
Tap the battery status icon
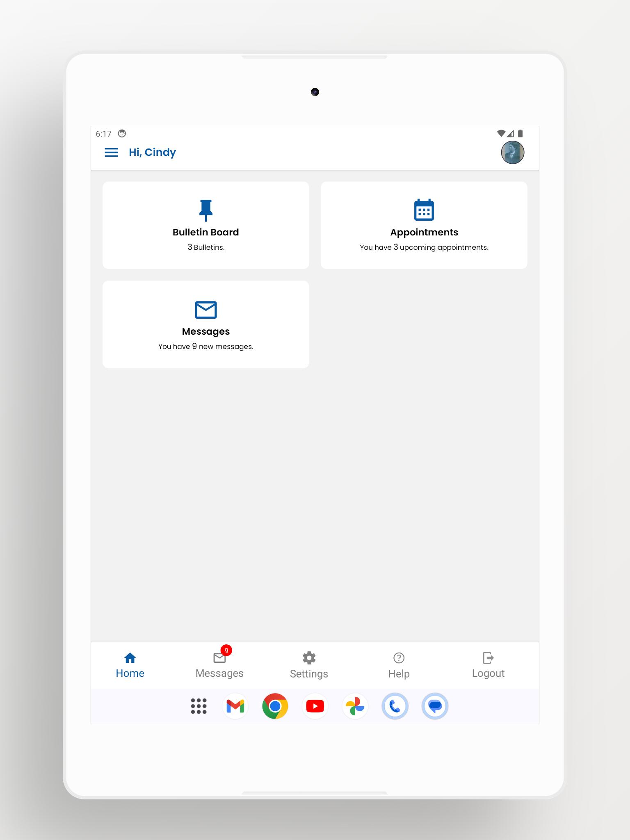tap(520, 133)
